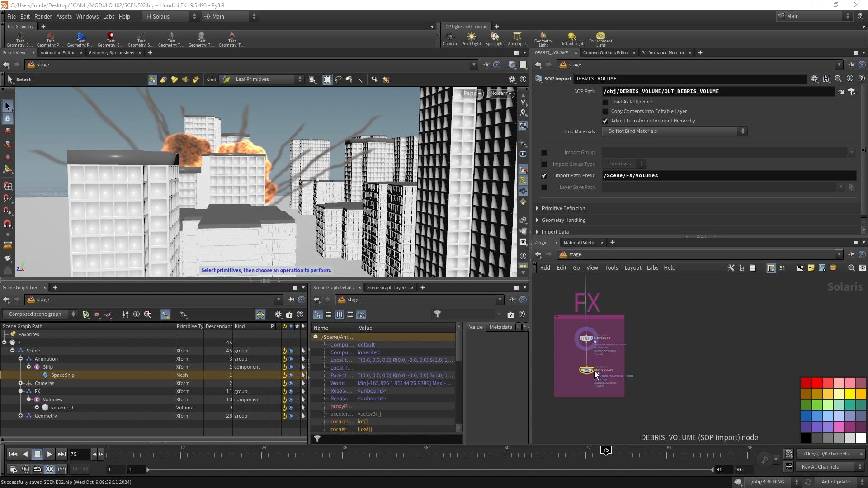868x488 pixels.
Task: Open the Scene View display options gear
Action: [x=512, y=79]
